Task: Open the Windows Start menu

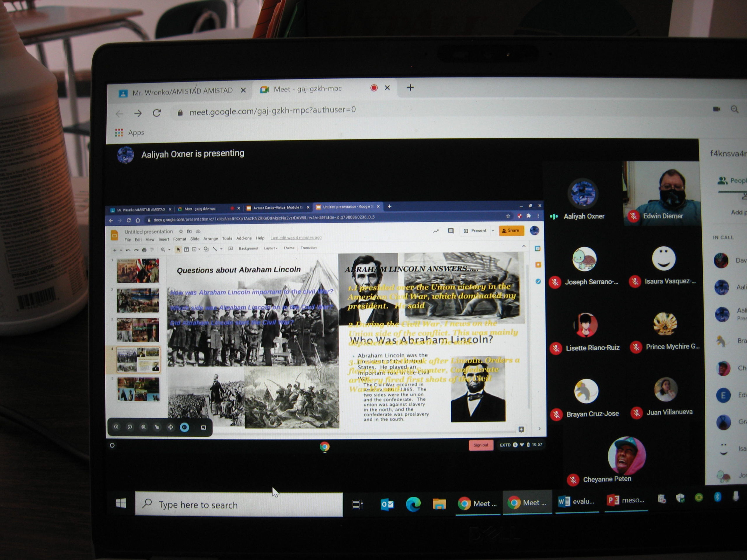Action: coord(121,503)
